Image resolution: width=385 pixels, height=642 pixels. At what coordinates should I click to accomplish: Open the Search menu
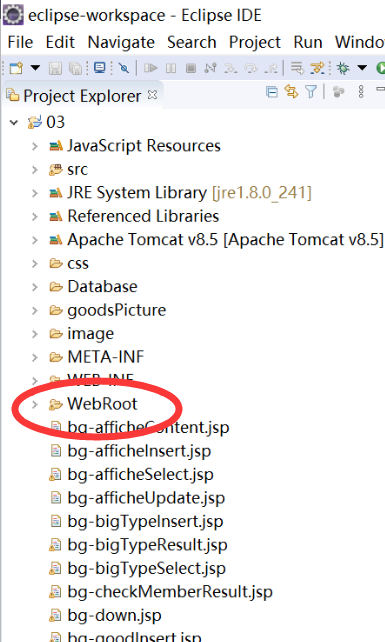pos(192,42)
